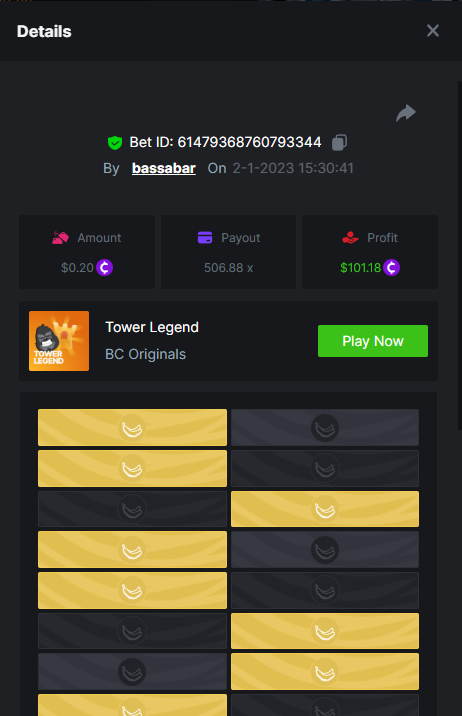
Task: Click the vertical scrollbar on the right edge
Action: [x=459, y=256]
